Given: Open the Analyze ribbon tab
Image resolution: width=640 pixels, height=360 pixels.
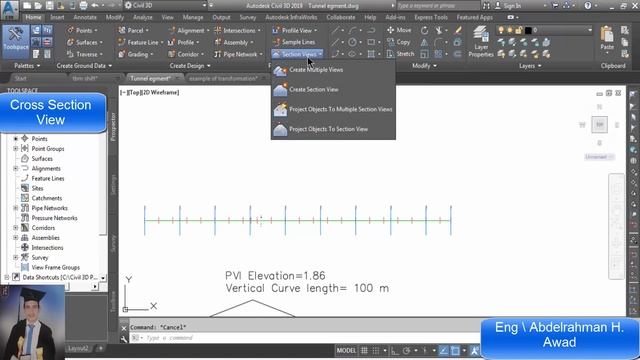Looking at the screenshot, I should tap(142, 18).
